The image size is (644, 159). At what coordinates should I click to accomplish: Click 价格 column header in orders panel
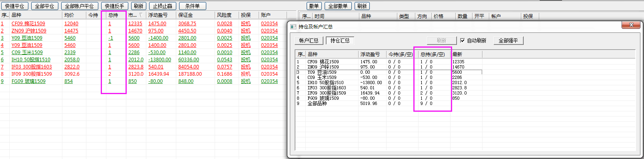point(443,16)
